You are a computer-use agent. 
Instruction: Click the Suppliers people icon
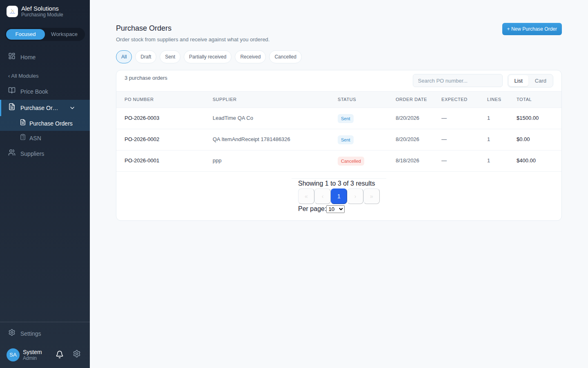click(x=12, y=153)
